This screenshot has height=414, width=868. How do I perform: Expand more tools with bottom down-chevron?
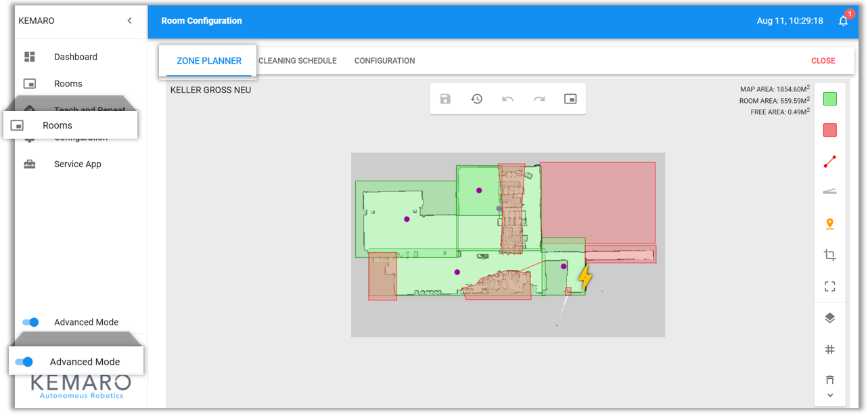coord(830,395)
